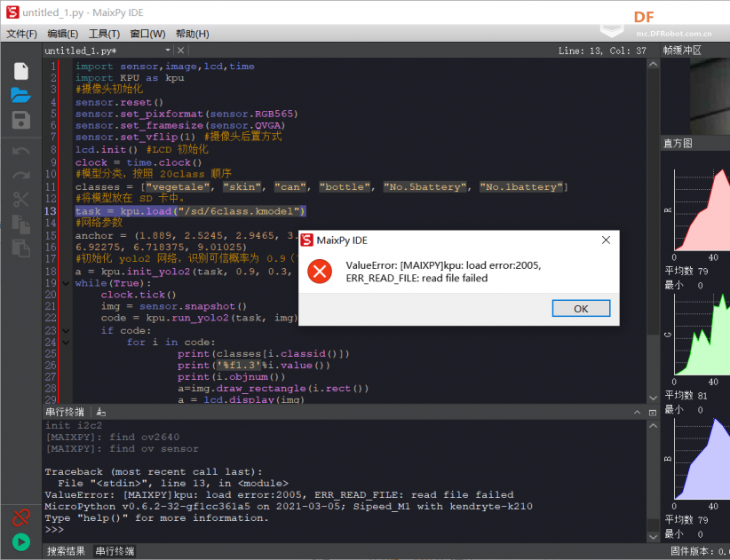Close the MaixPy IDE error dialog

(606, 240)
